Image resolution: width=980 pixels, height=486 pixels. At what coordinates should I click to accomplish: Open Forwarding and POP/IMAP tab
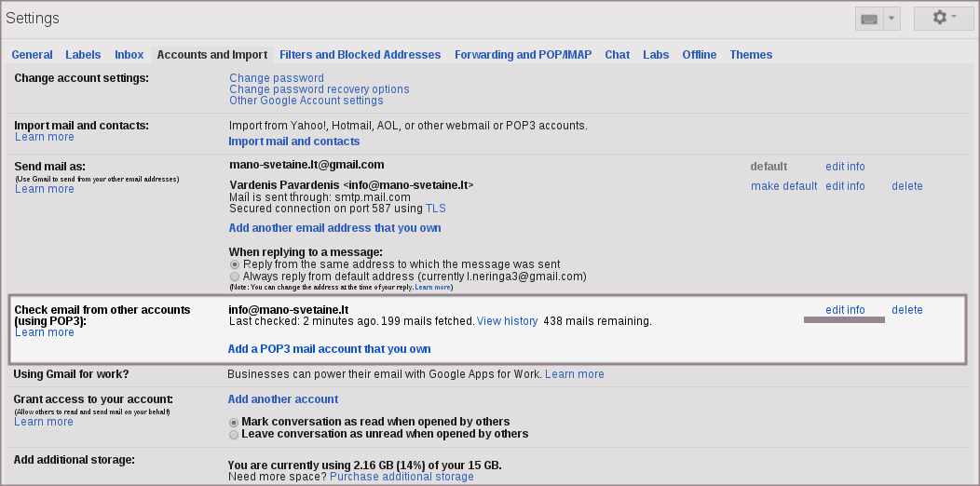[523, 55]
